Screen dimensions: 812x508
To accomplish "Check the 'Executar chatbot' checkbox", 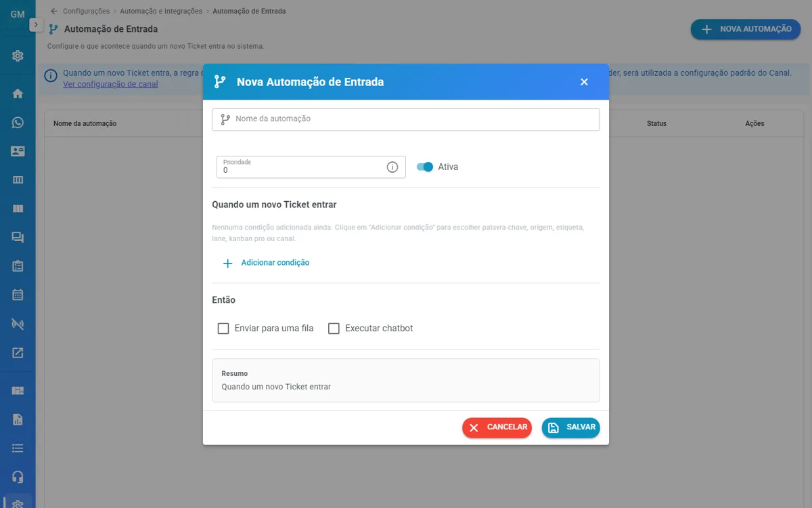I will click(x=334, y=329).
